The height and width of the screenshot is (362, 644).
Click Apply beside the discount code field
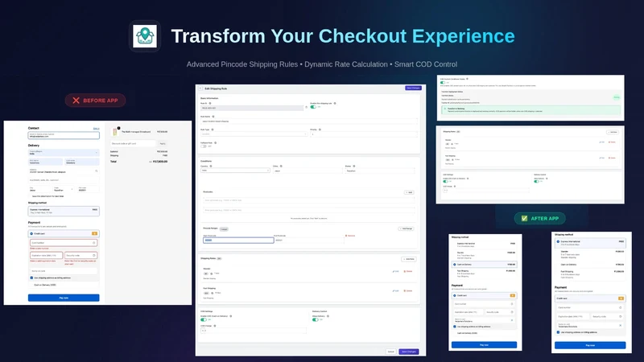(x=163, y=144)
